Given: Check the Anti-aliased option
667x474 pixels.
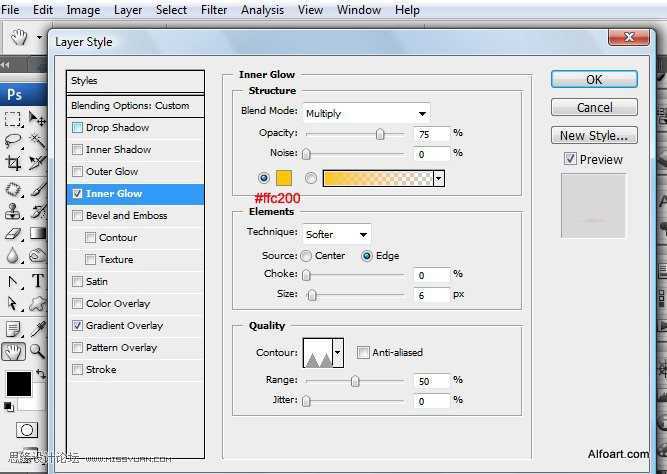Looking at the screenshot, I should pyautogui.click(x=363, y=352).
